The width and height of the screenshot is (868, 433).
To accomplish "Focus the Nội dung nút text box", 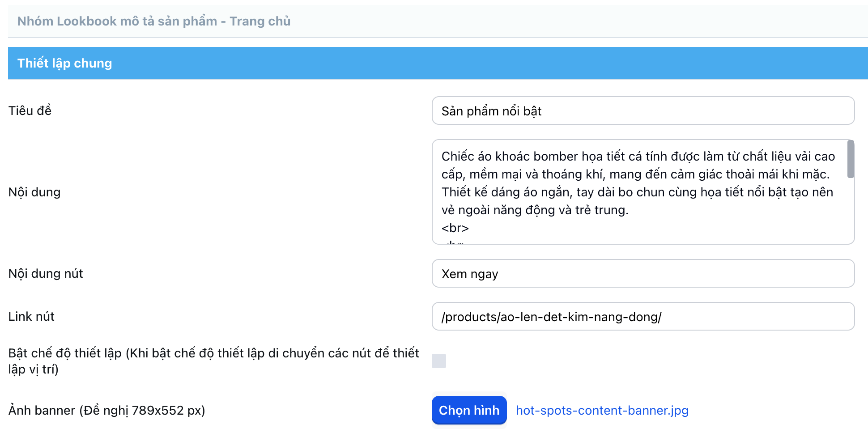I will pyautogui.click(x=642, y=274).
